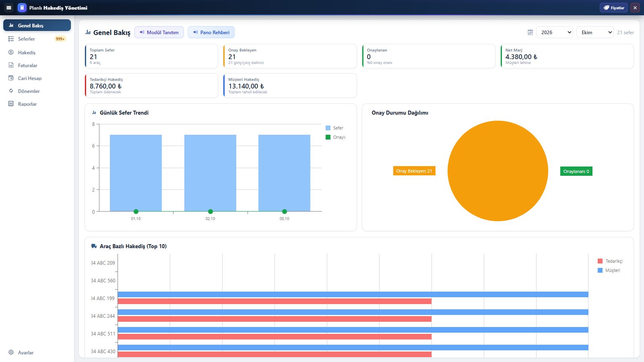The height and width of the screenshot is (362, 644).
Task: Select the Tedarikçi Hakediş summary card
Action: tap(151, 86)
